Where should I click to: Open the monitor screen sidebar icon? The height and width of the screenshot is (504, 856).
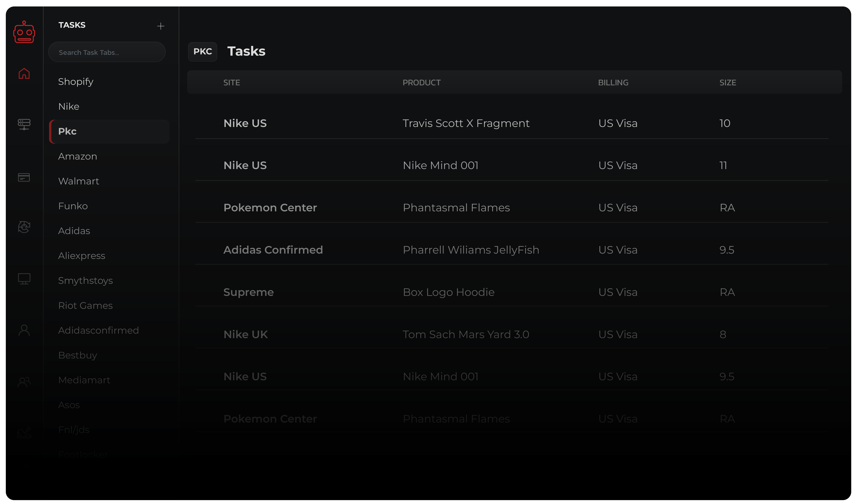point(24,279)
